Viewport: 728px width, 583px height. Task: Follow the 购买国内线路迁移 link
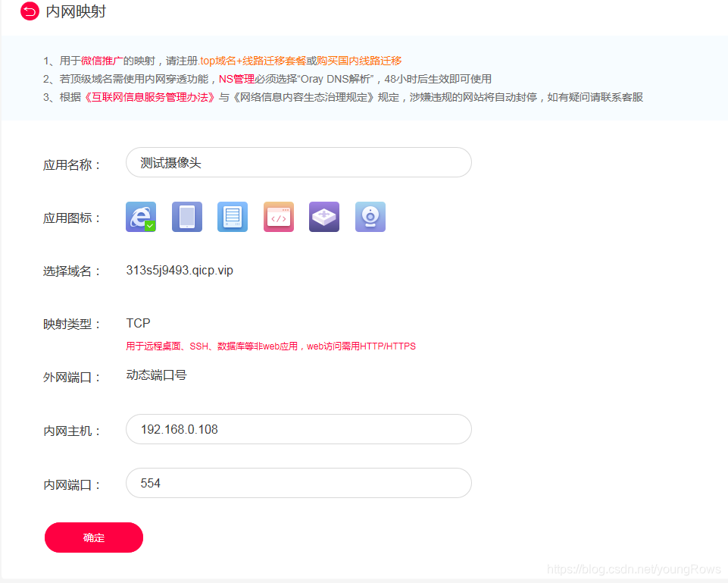point(359,61)
